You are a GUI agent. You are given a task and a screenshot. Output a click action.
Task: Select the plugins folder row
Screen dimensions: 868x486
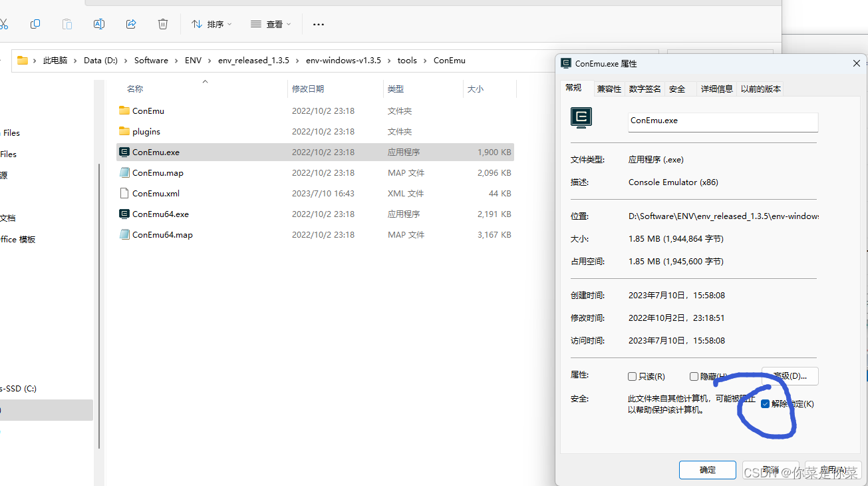click(x=315, y=131)
